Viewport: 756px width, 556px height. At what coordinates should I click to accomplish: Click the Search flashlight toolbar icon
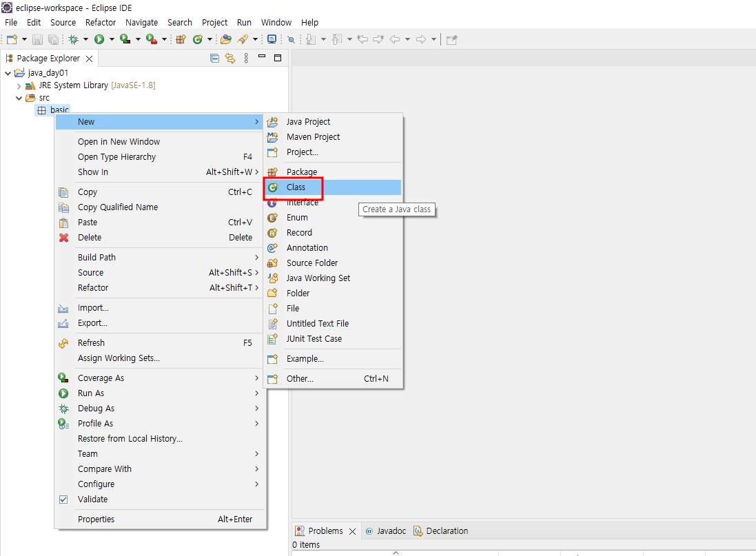[x=243, y=39]
